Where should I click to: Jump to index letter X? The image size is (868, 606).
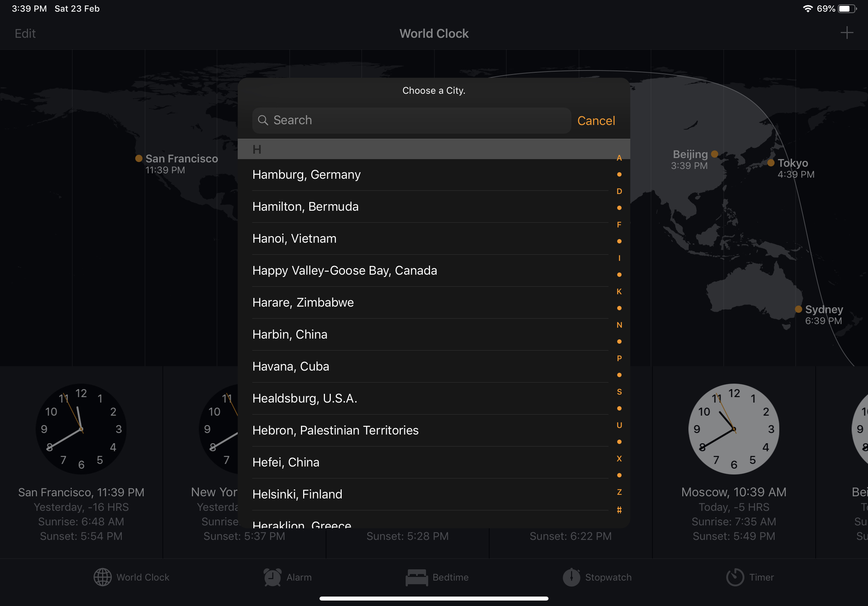619,458
